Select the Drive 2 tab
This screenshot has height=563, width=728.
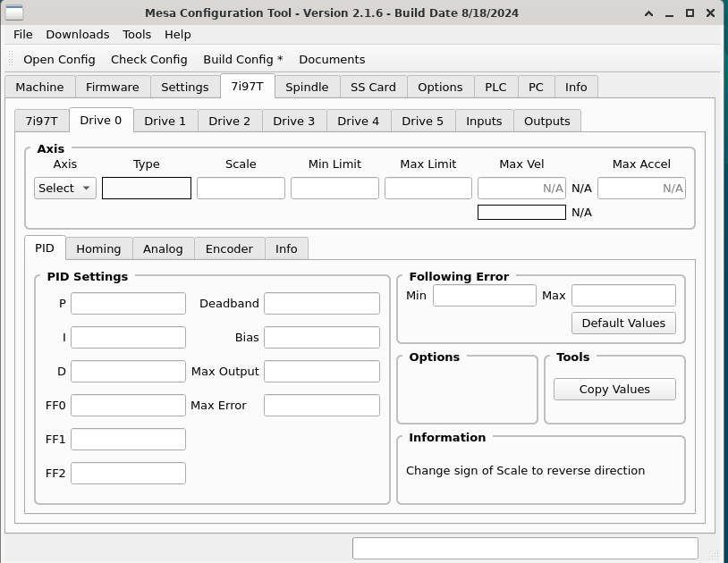coord(229,121)
